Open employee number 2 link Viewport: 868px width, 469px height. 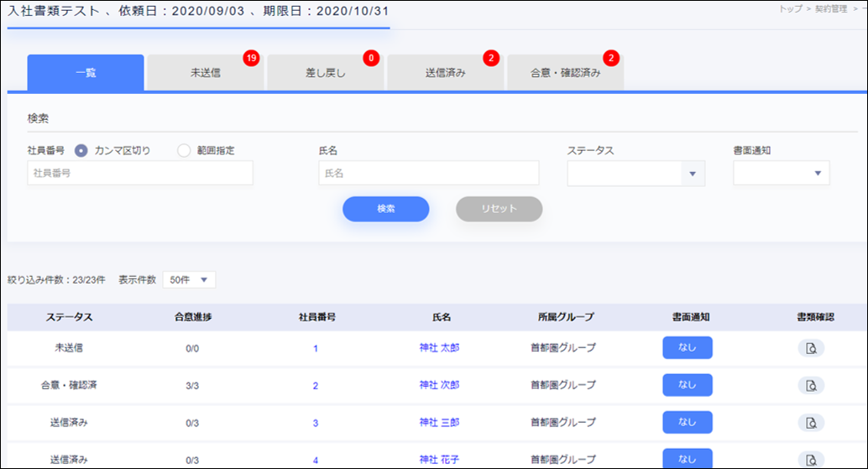[x=316, y=386]
